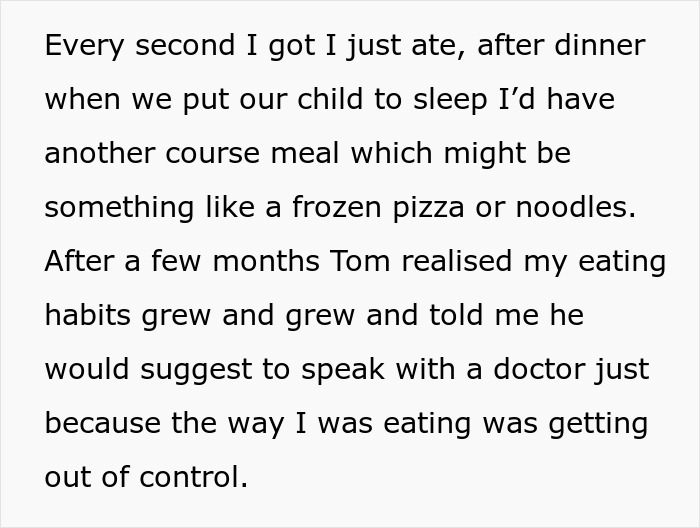Click the word 'another' in third line
Viewport: 700px width, 528px height.
tap(100, 153)
